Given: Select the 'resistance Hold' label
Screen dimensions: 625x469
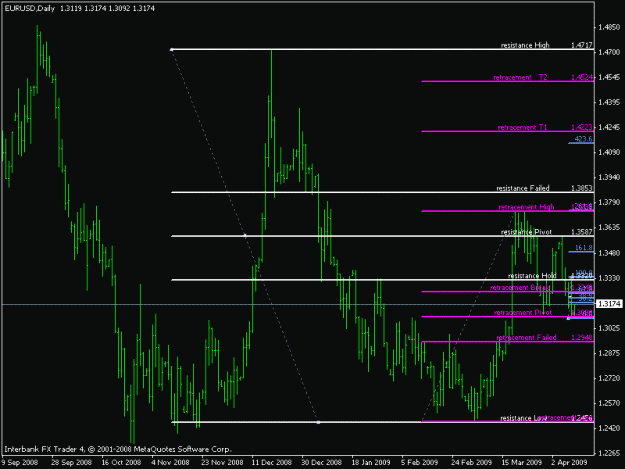Looking at the screenshot, I should click(x=532, y=276).
